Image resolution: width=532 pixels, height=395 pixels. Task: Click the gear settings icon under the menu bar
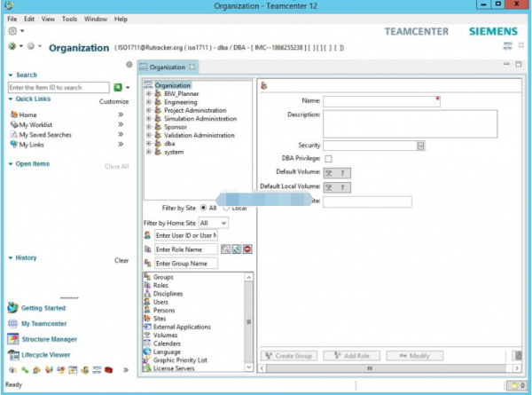click(x=12, y=31)
